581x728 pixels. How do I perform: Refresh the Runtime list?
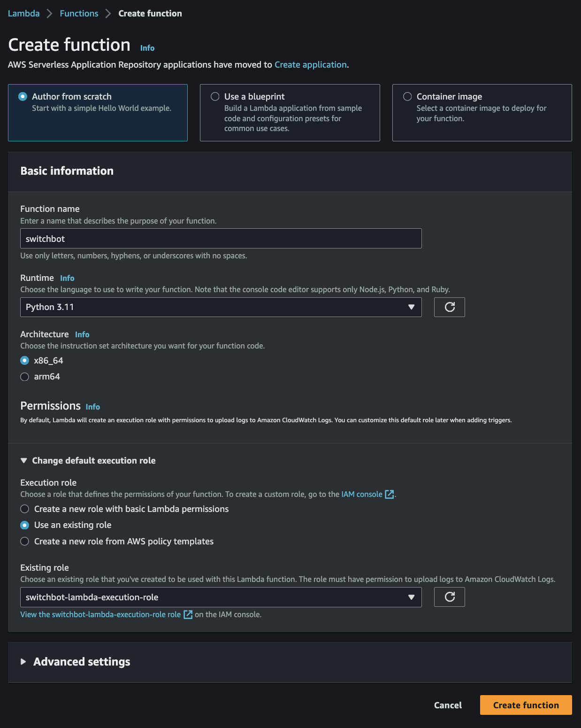(x=449, y=307)
